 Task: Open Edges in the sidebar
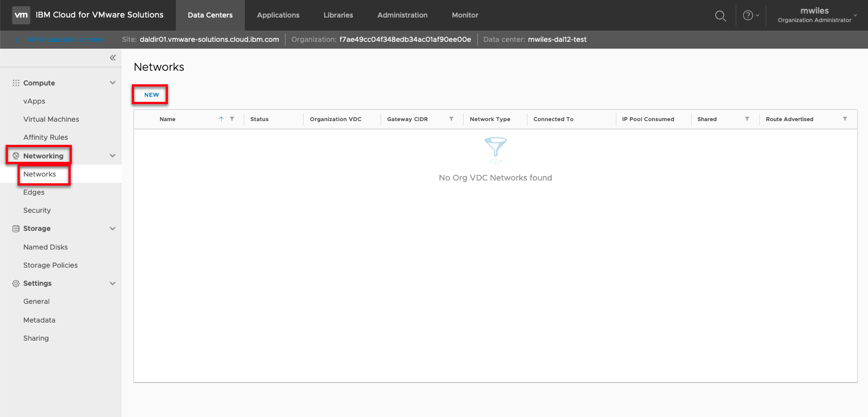coord(34,192)
